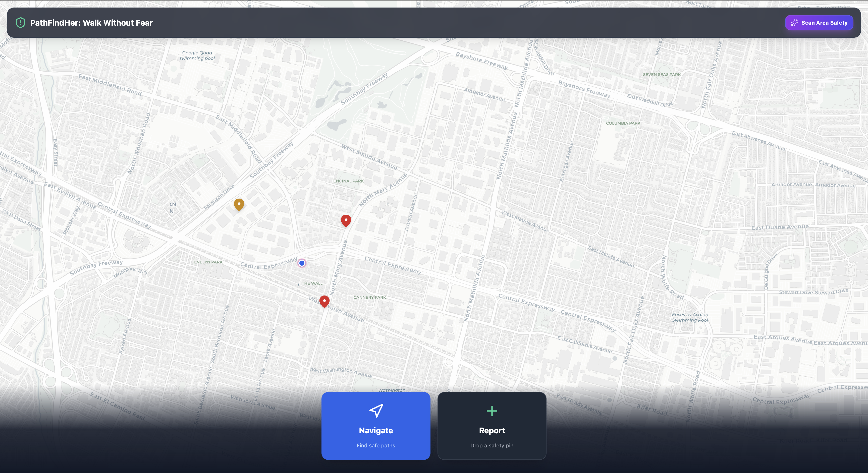The width and height of the screenshot is (868, 473).
Task: Select the Seven Seas Park label
Action: (662, 75)
